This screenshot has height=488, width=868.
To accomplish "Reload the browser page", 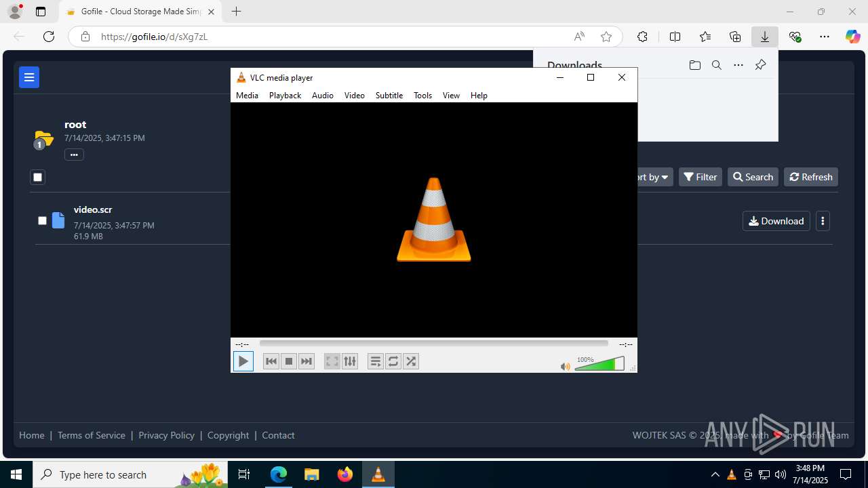I will tap(49, 37).
